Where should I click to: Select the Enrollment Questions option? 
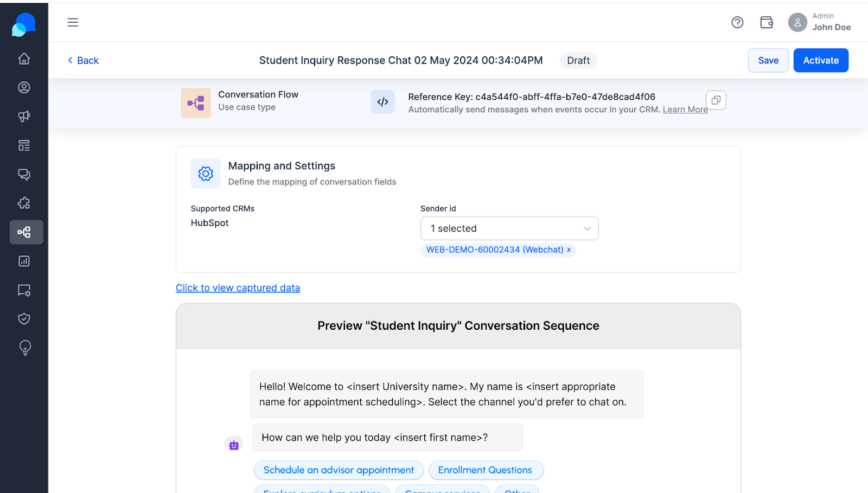486,470
